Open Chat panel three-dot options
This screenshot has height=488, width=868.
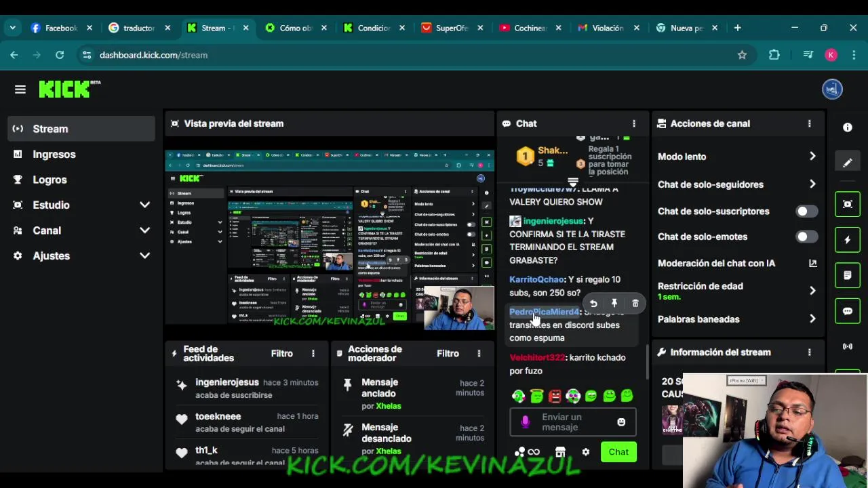coord(634,123)
